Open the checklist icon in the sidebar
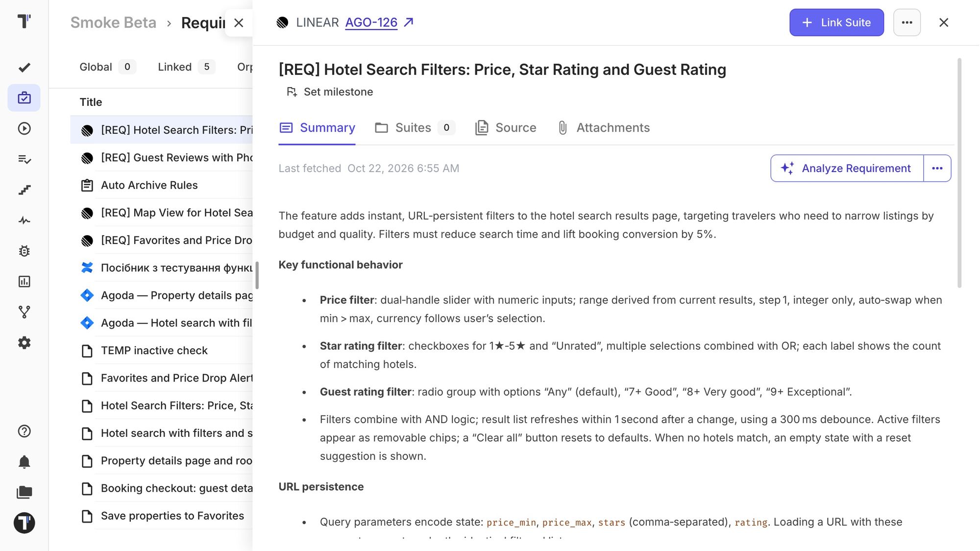This screenshot has width=980, height=551. tap(24, 159)
